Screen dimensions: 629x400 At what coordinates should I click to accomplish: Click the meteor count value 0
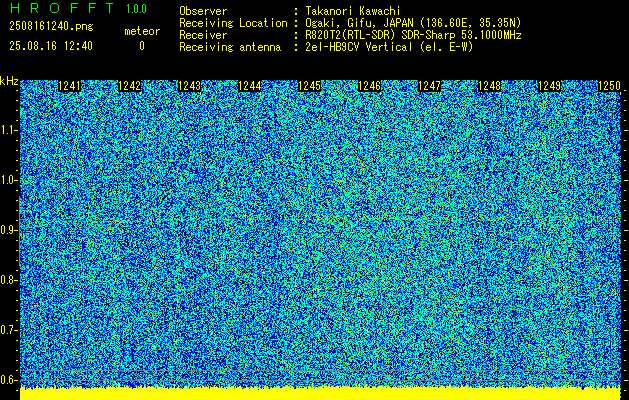[x=142, y=46]
